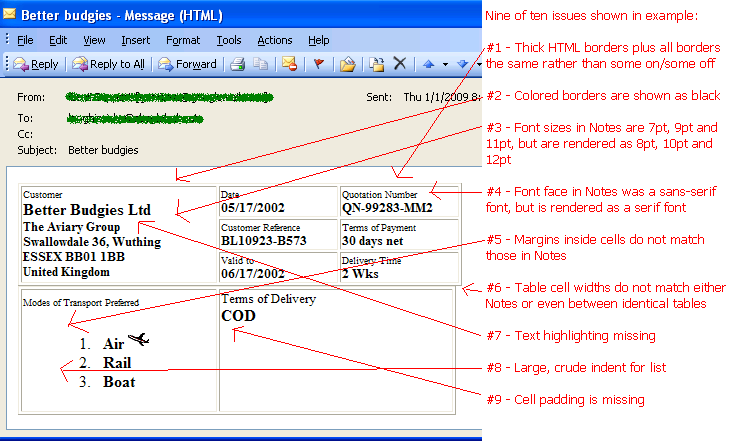The height and width of the screenshot is (441, 735).
Task: Click Reply to All button
Action: 108,64
